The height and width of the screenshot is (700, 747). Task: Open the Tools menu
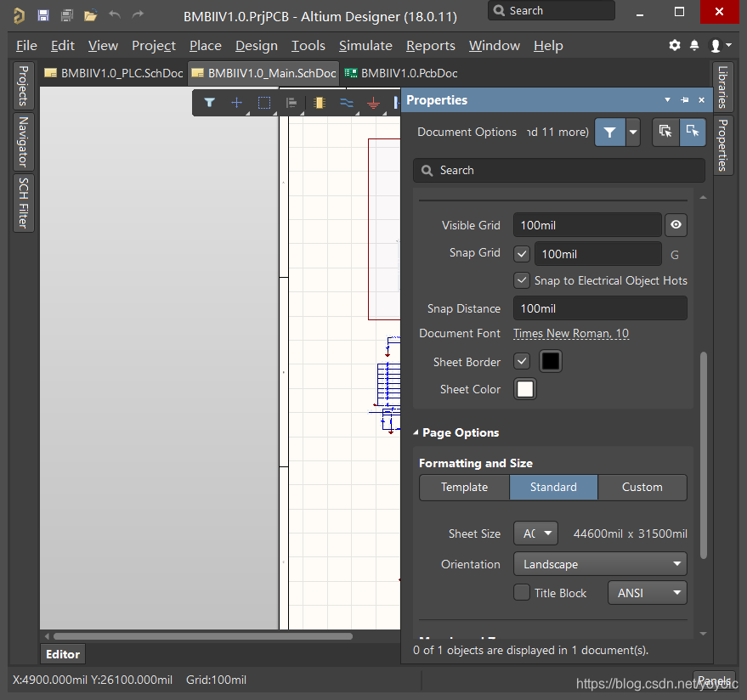pyautogui.click(x=308, y=46)
